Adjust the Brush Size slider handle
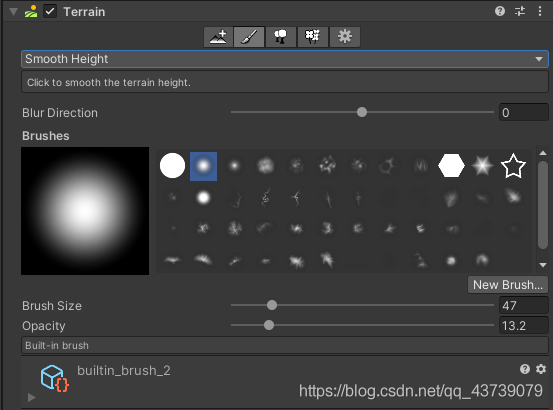The width and height of the screenshot is (553, 410). tap(272, 305)
